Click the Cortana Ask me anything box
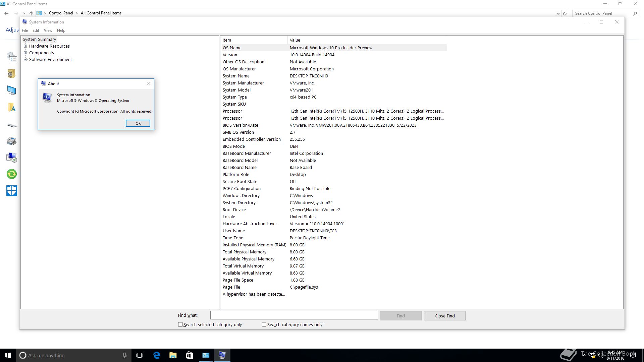Screen dimensions: 644x362 coord(74,355)
